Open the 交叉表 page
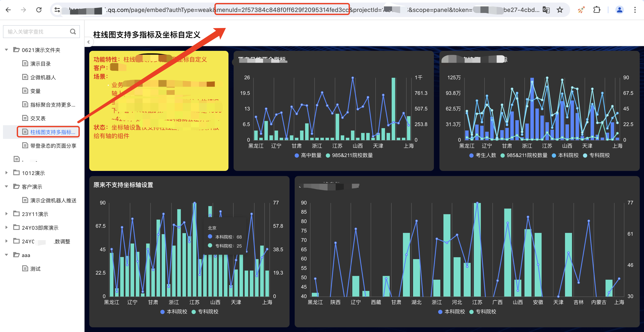 (38, 118)
